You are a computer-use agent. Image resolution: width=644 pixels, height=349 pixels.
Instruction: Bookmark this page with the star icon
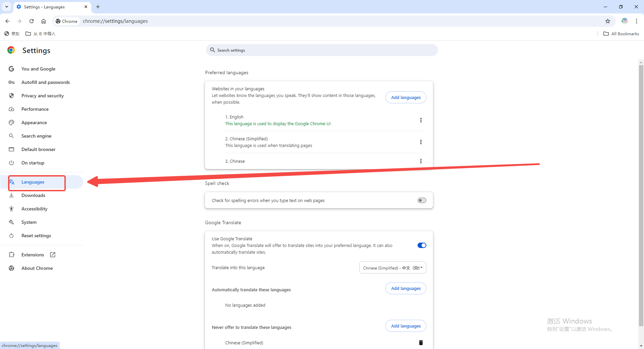coord(608,21)
